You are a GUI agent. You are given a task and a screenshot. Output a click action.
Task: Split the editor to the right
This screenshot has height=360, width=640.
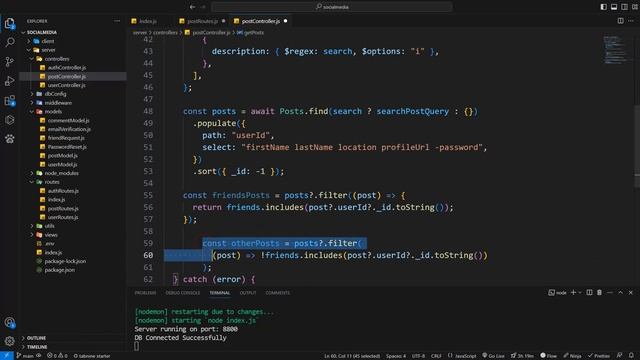[x=620, y=21]
